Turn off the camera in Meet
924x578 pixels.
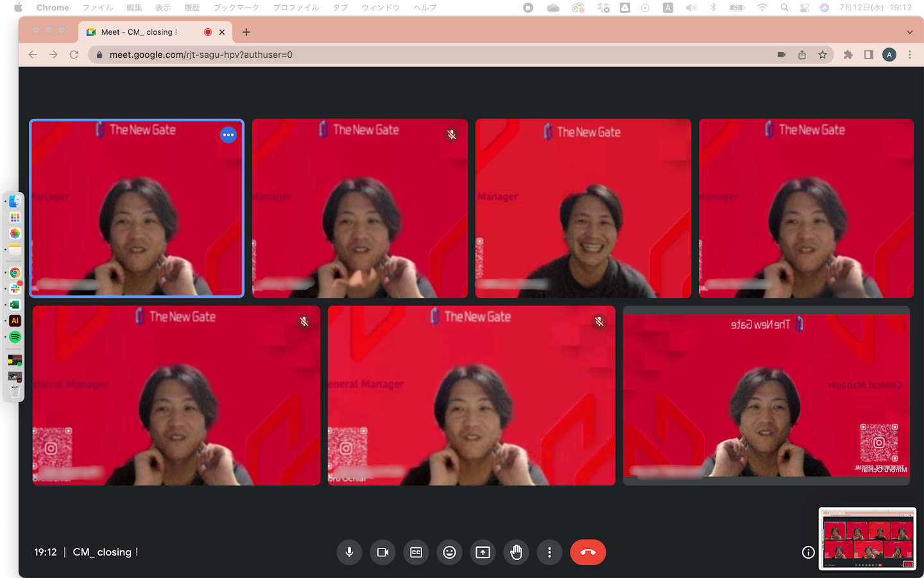(x=383, y=552)
